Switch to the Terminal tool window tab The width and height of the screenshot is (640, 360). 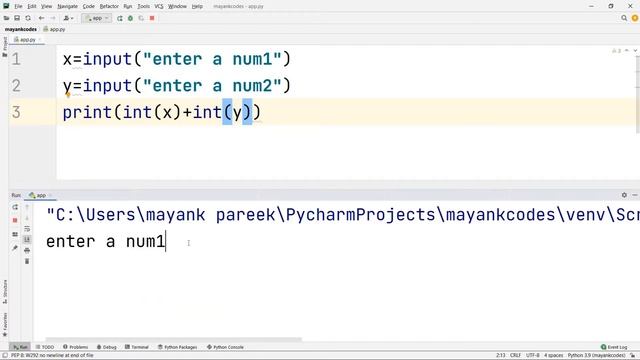[x=137, y=347]
